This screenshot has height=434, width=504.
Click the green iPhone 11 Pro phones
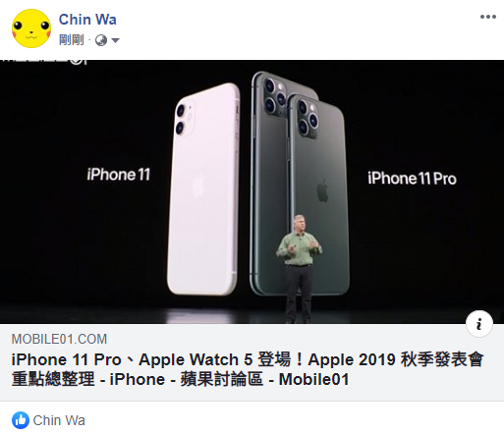pyautogui.click(x=300, y=184)
